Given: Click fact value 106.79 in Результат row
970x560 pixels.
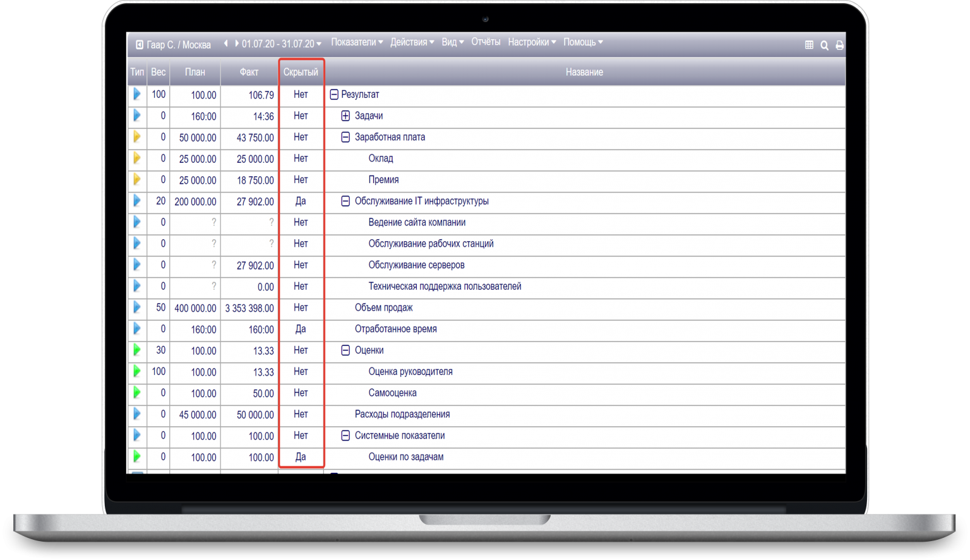Looking at the screenshot, I should 261,95.
